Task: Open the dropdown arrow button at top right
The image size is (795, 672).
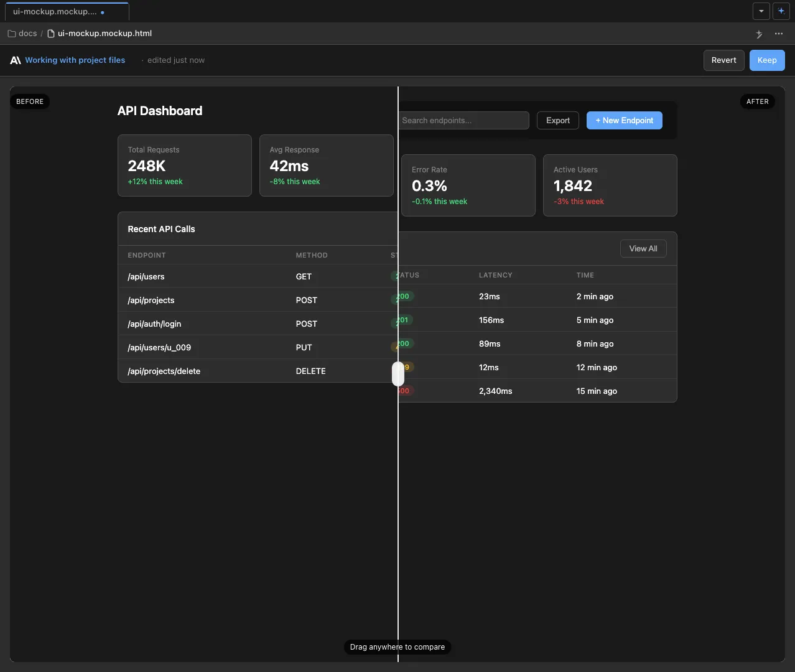Action: (x=761, y=11)
